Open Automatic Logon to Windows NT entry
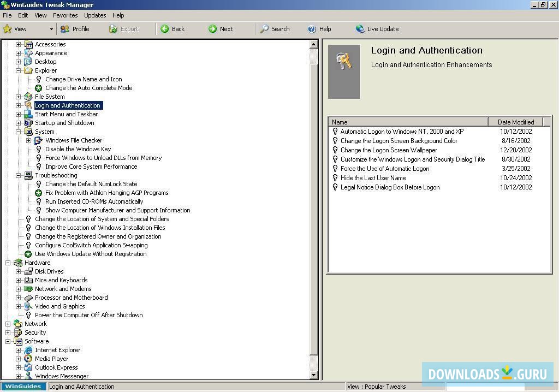The width and height of the screenshot is (559, 392). 402,132
